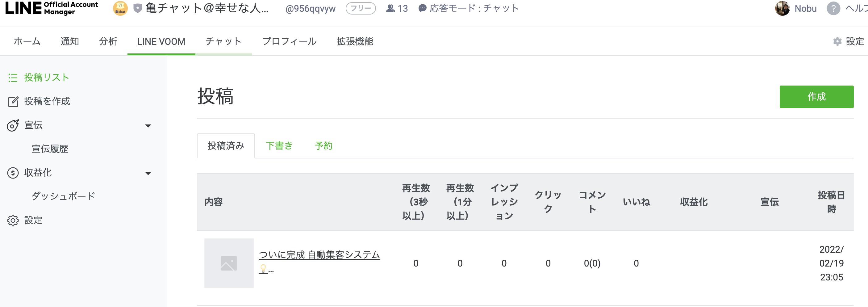Click the Nobu profile avatar
868x307 pixels.
(782, 8)
